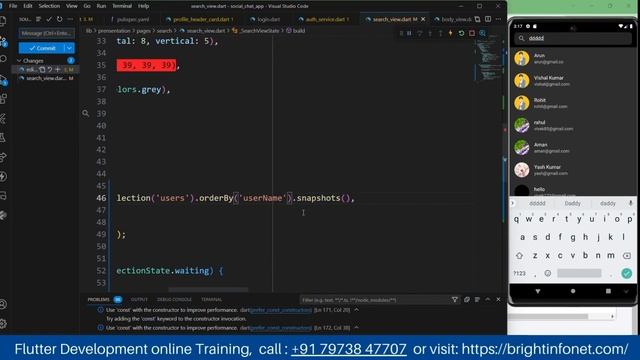This screenshot has height=360, width=640.
Task: Trigger Flutter hot reload lightning icon
Action: coord(451,33)
